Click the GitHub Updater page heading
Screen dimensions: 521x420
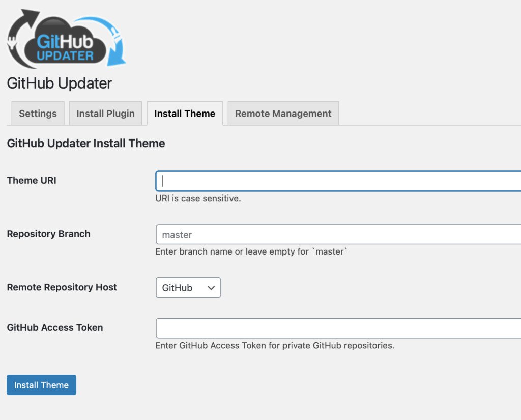pyautogui.click(x=60, y=83)
